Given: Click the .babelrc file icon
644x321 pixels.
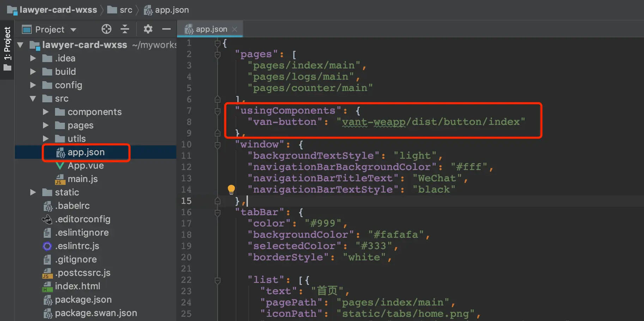Looking at the screenshot, I should (x=48, y=206).
